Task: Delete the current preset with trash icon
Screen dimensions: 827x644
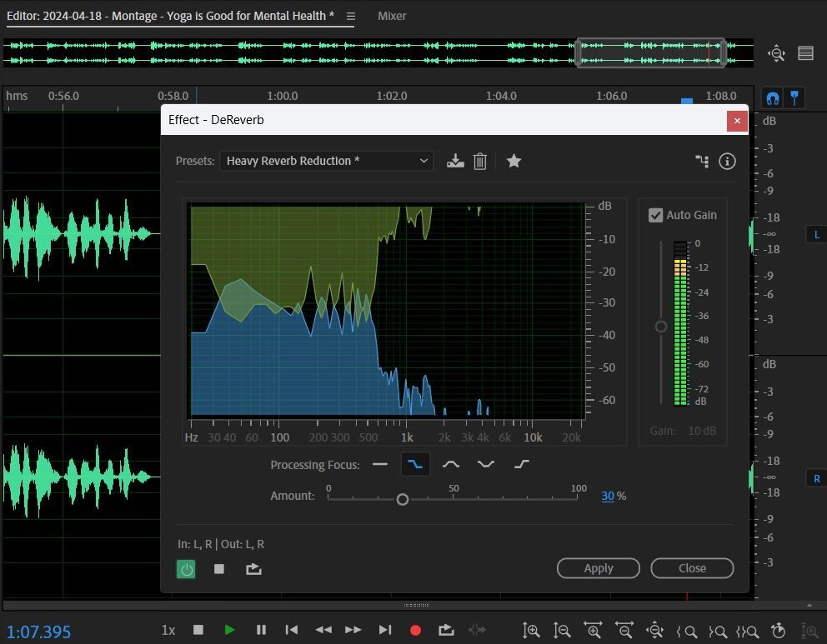Action: pos(480,161)
